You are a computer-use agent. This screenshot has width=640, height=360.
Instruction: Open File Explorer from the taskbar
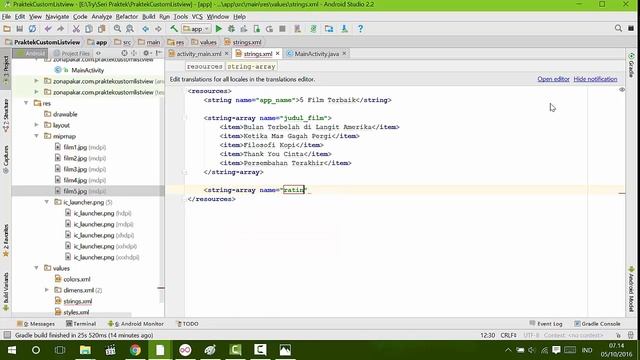click(x=85, y=350)
